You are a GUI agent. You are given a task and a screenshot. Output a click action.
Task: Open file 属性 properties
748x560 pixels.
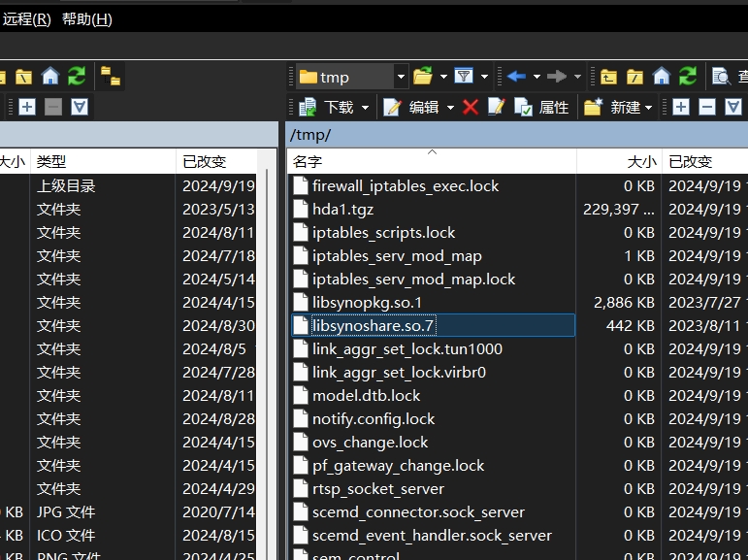(542, 107)
